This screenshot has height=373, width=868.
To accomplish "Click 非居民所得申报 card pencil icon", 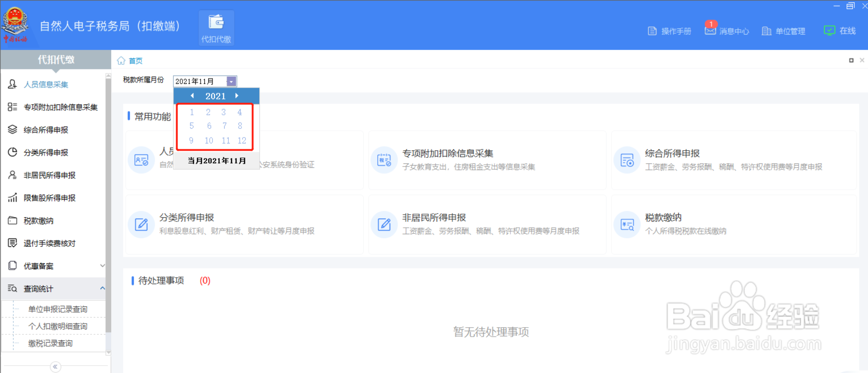I will tap(384, 224).
